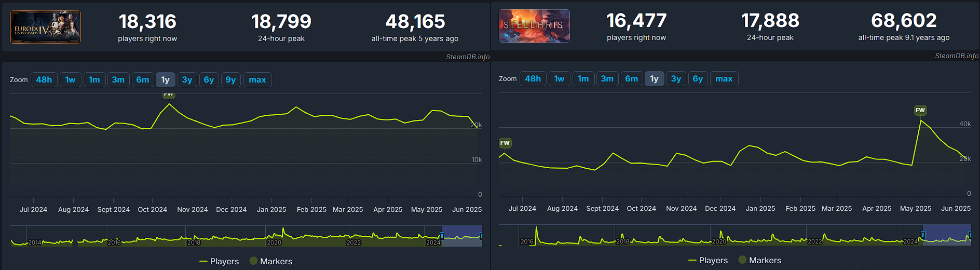Set Europa Universalis chart zoom to 3m
The width and height of the screenshot is (980, 270).
pos(118,79)
